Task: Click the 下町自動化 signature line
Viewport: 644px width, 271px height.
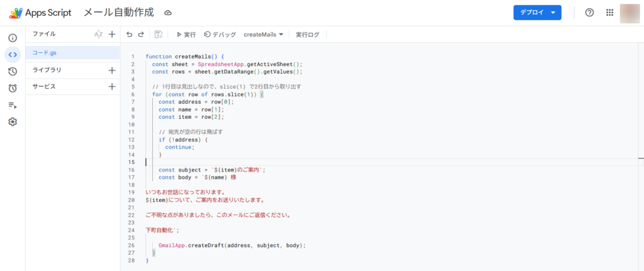Action: (x=162, y=230)
